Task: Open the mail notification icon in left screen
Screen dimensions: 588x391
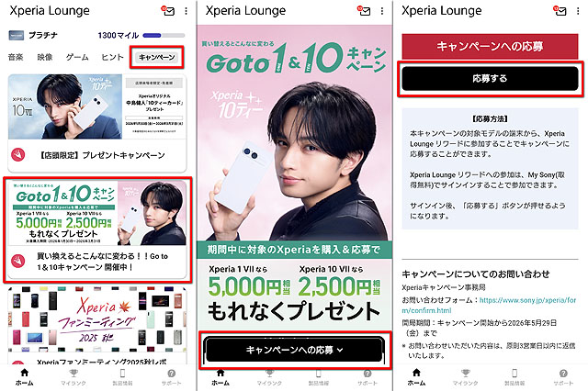Action: [x=168, y=11]
